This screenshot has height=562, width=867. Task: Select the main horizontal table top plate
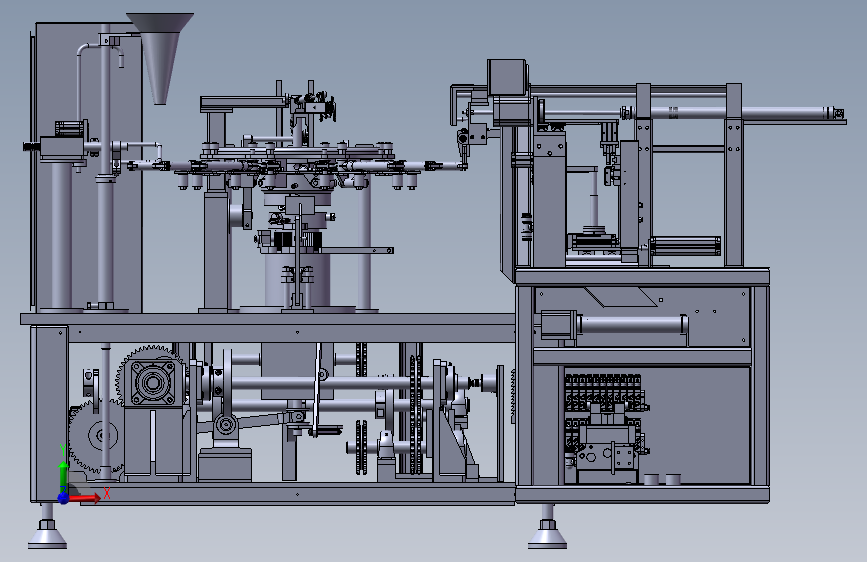(268, 319)
